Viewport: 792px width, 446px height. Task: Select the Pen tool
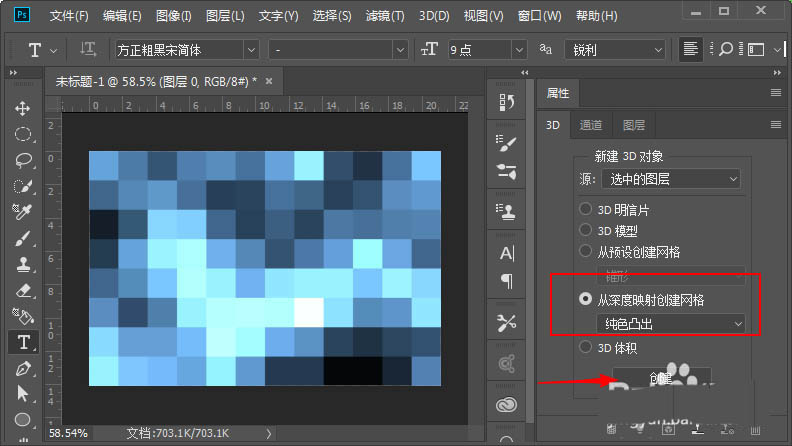22,368
